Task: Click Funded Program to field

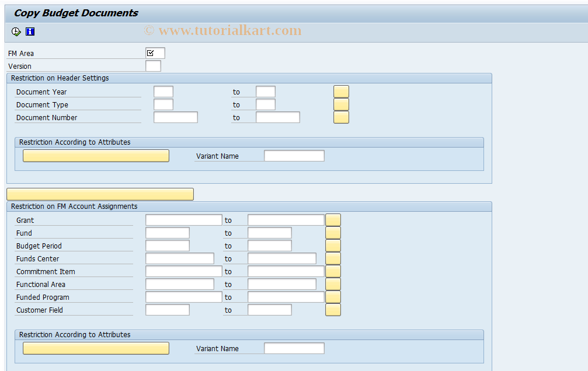Action: 286,297
